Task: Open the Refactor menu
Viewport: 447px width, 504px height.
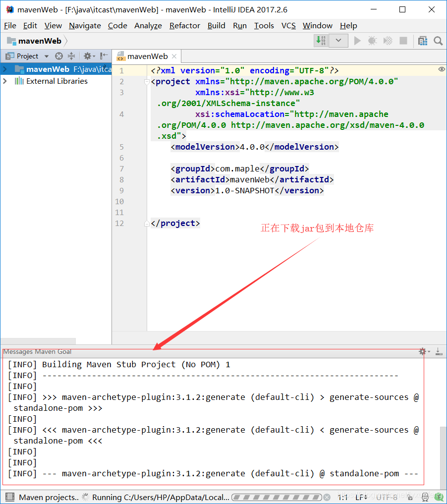Action: [185, 26]
